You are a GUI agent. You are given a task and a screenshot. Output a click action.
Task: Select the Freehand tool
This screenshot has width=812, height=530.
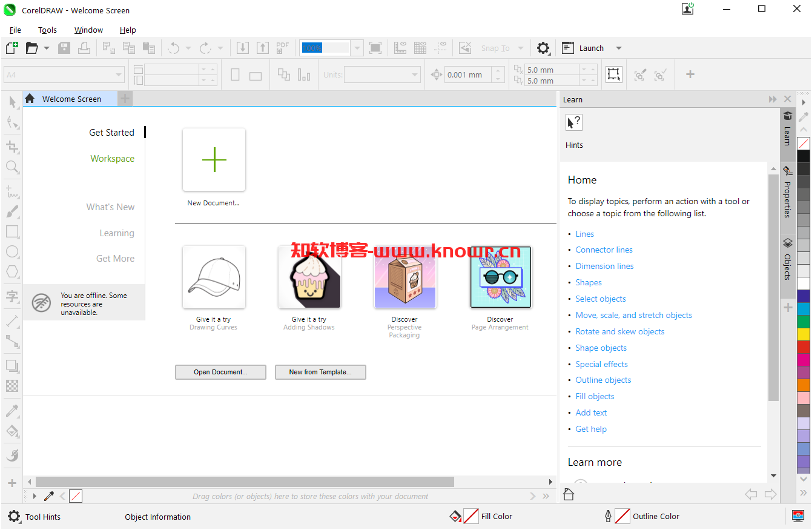12,191
